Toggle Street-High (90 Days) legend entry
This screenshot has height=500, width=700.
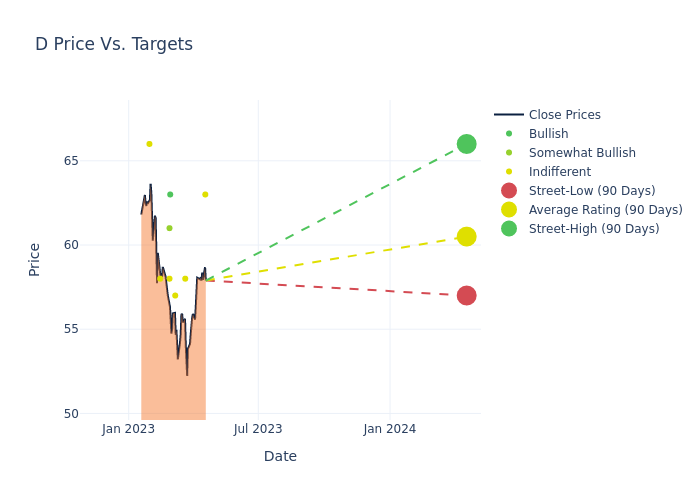click(594, 229)
